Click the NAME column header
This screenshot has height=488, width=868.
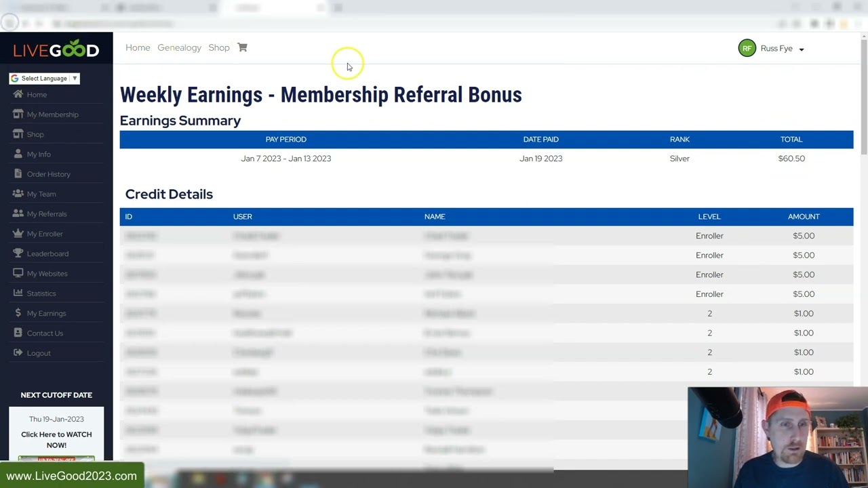coord(435,216)
